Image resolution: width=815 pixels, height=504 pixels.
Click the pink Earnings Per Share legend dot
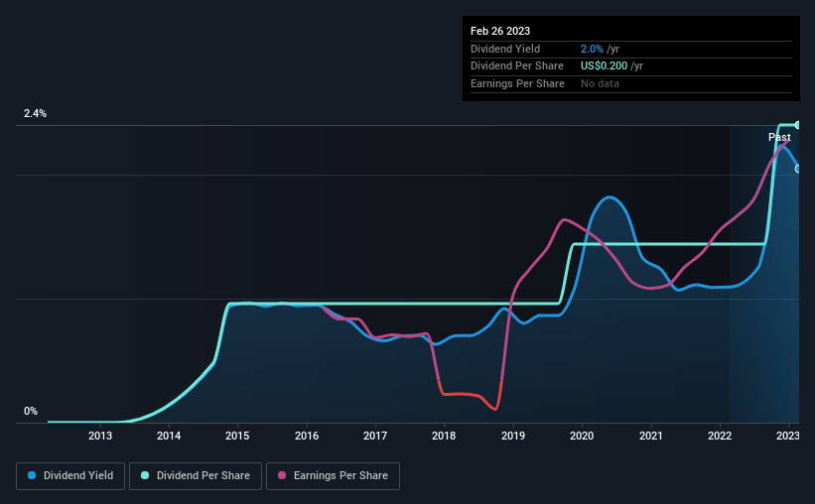click(x=282, y=475)
